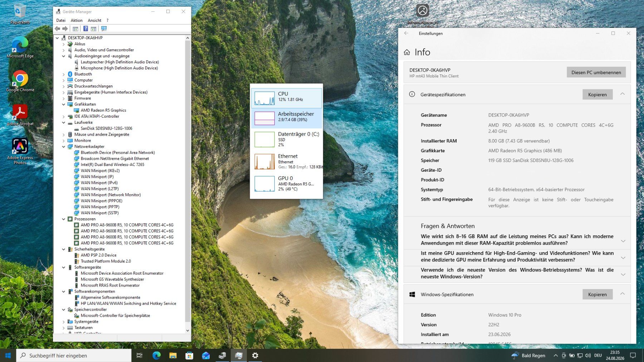Select the Adobe Acrobat desktop shortcut
Screen dimensions: 644x362
point(20,115)
